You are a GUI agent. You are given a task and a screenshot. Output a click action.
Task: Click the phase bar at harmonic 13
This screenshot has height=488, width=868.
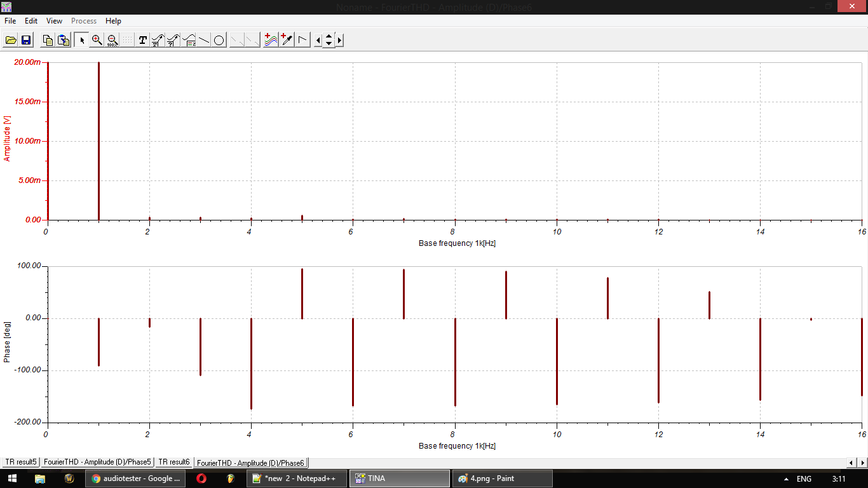click(x=709, y=305)
